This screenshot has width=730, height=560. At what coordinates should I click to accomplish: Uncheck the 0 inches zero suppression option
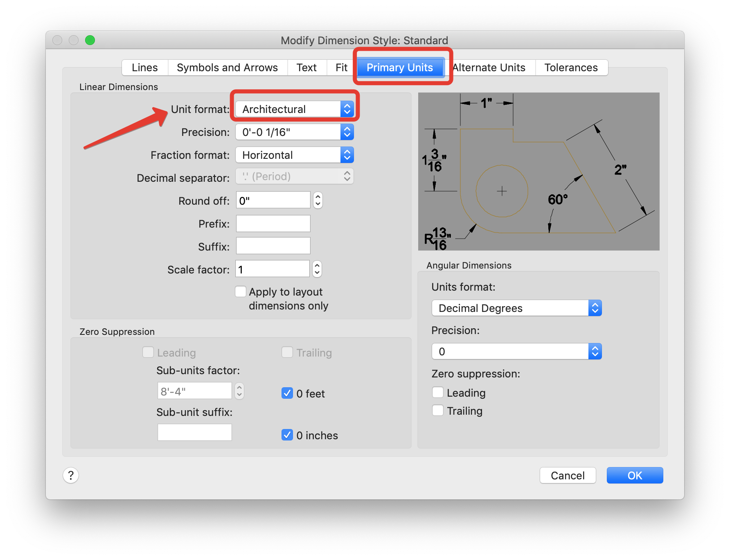tap(287, 435)
